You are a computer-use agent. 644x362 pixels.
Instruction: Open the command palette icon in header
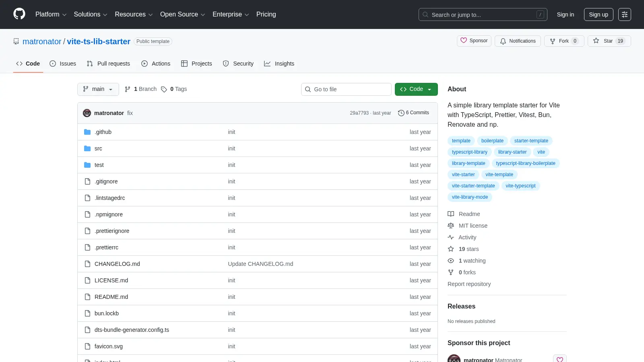(625, 14)
